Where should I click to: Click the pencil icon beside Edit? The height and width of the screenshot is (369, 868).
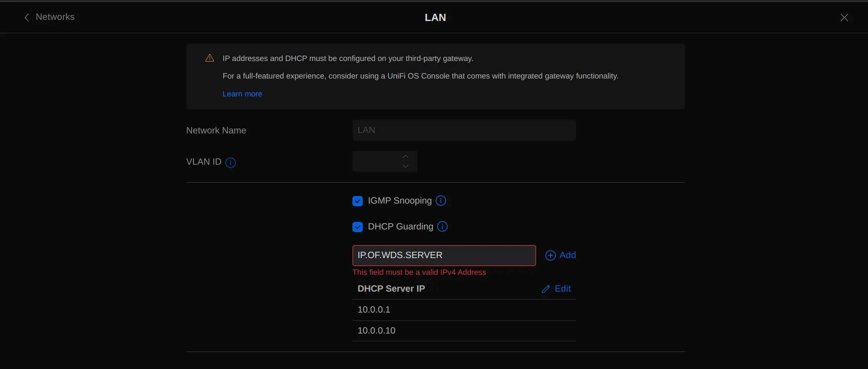point(546,289)
